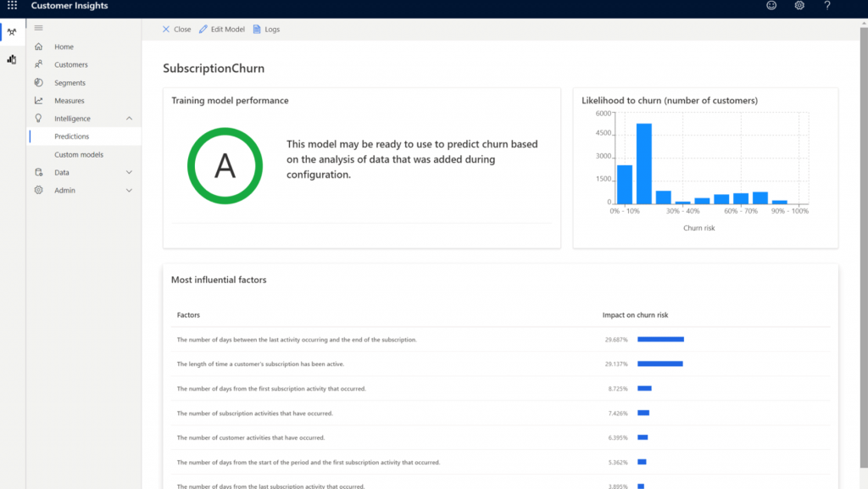Open the help question mark icon
868x489 pixels.
click(x=827, y=6)
